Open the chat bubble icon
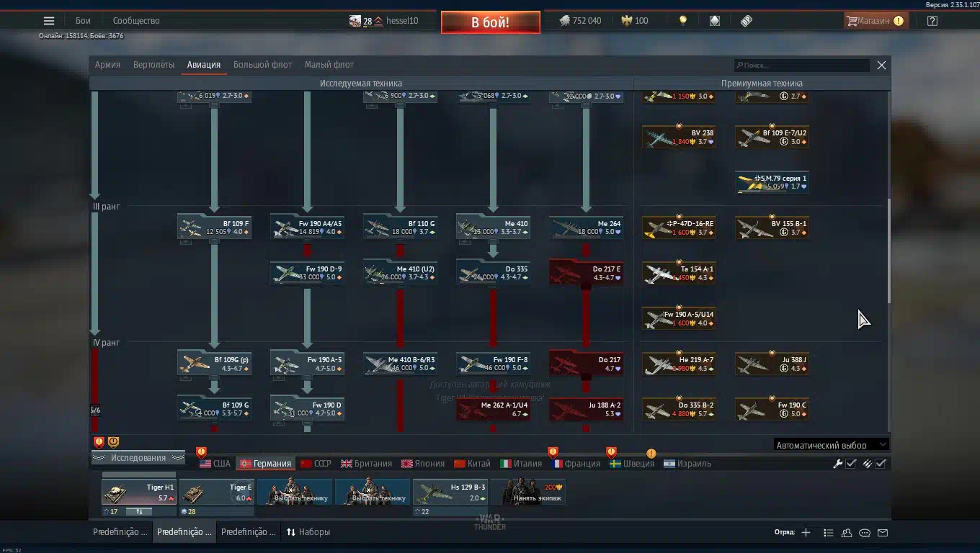Screen dimensions: 980x553 coord(865,533)
